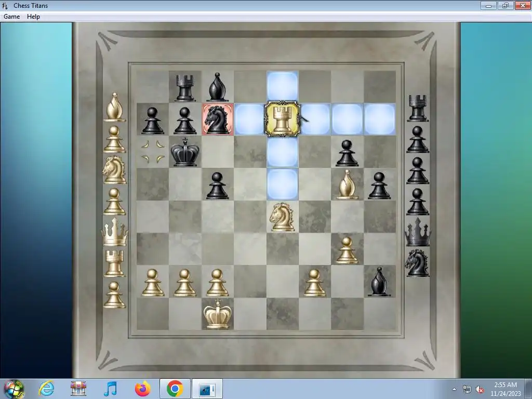Click the black bishop on h2

tap(379, 282)
